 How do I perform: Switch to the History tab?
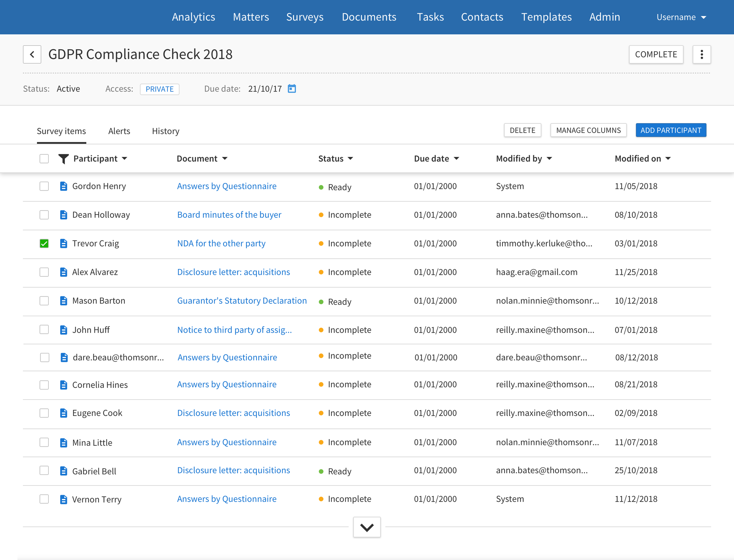(x=166, y=131)
